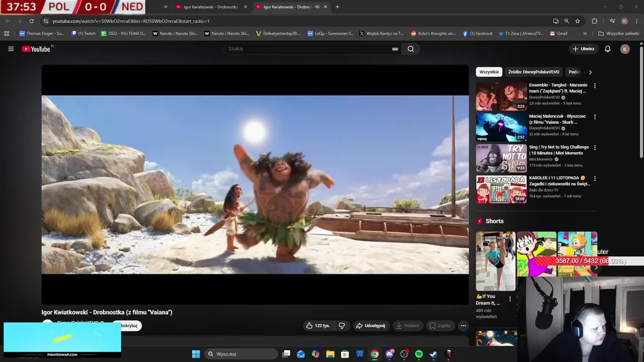Viewport: 644px width, 362px height.
Task: Close the first Igor Kwiatkowski tab
Action: point(245,7)
